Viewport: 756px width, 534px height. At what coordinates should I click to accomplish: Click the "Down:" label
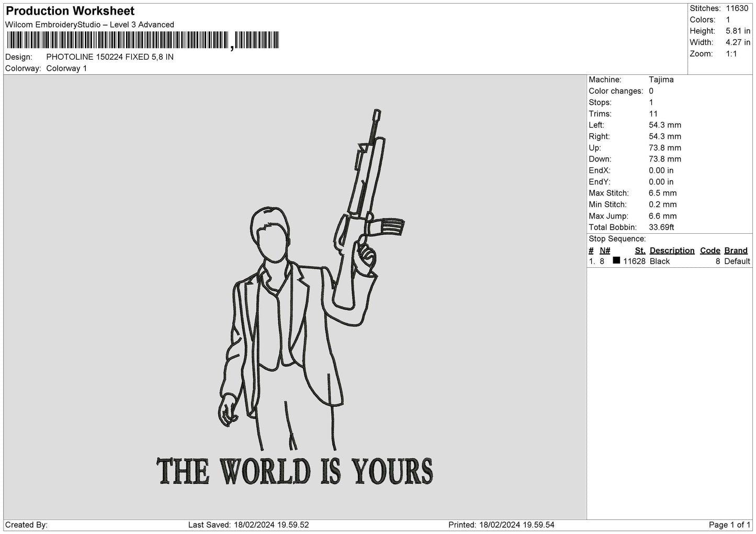pyautogui.click(x=600, y=159)
